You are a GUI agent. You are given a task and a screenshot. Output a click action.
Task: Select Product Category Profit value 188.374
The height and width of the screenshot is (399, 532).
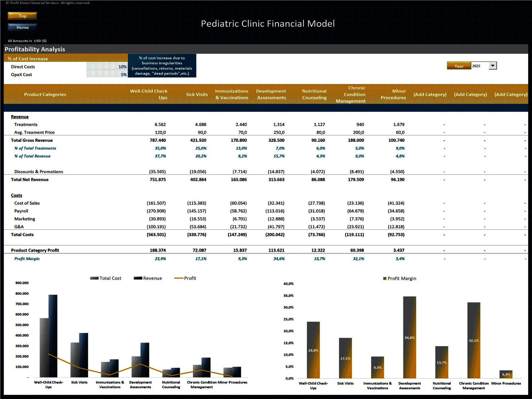click(x=158, y=250)
